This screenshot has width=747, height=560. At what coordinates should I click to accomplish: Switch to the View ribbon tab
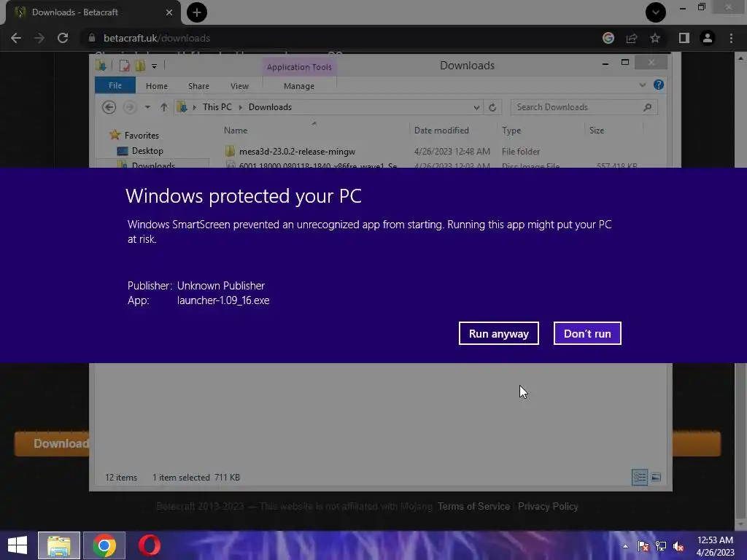tap(239, 86)
